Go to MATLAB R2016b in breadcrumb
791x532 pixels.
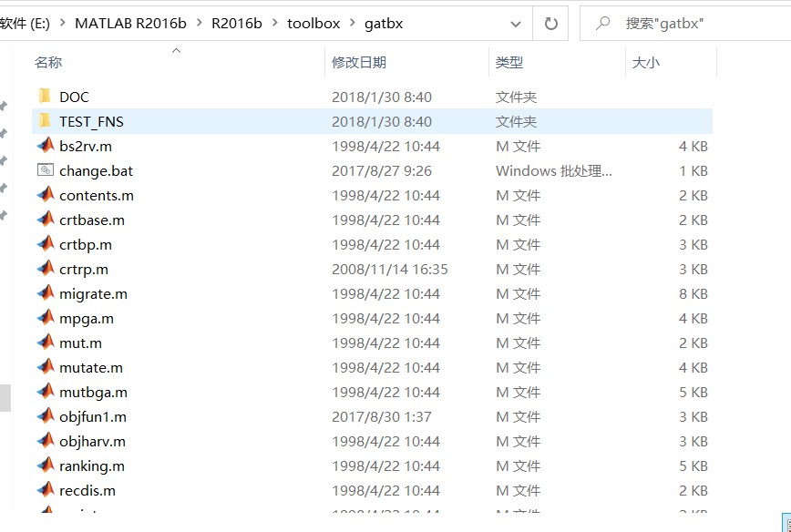point(130,23)
